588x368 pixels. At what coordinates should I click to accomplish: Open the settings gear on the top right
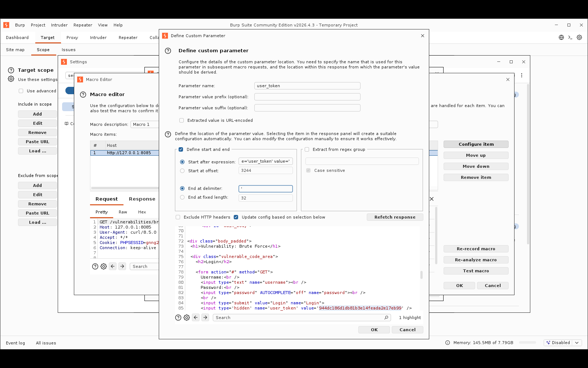point(579,38)
